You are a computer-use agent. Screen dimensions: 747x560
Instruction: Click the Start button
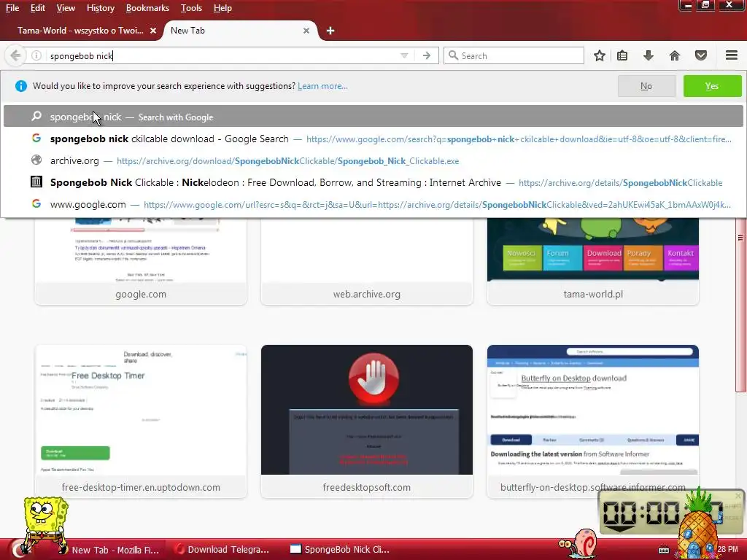click(19, 548)
